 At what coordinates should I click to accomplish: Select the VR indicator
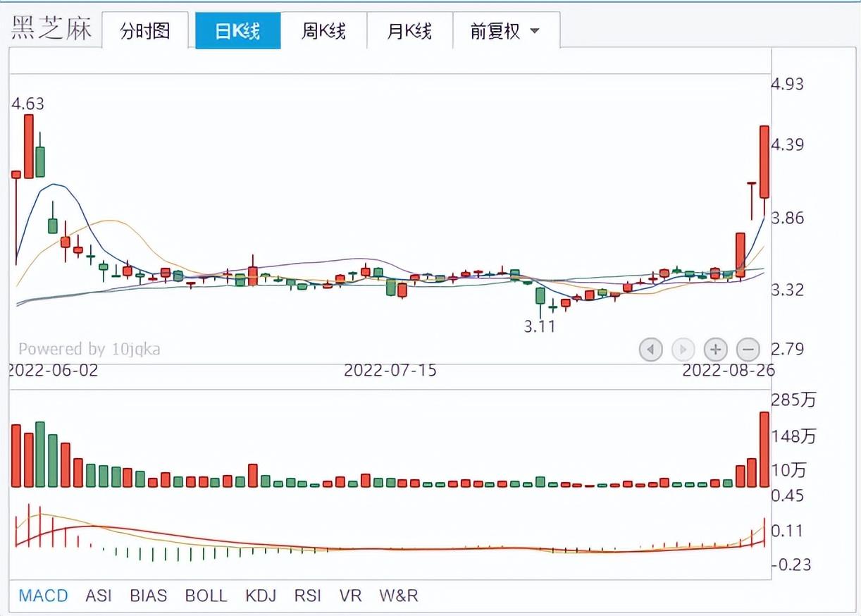(350, 596)
